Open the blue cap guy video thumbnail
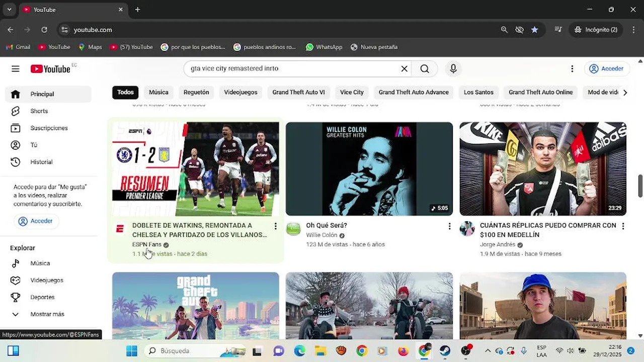Viewport: 644px width, 362px height. click(543, 306)
